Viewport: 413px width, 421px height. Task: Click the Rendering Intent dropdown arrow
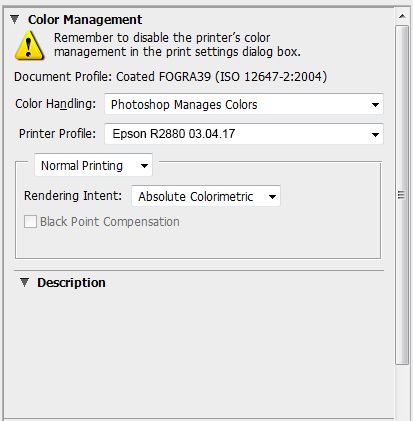[x=272, y=197]
